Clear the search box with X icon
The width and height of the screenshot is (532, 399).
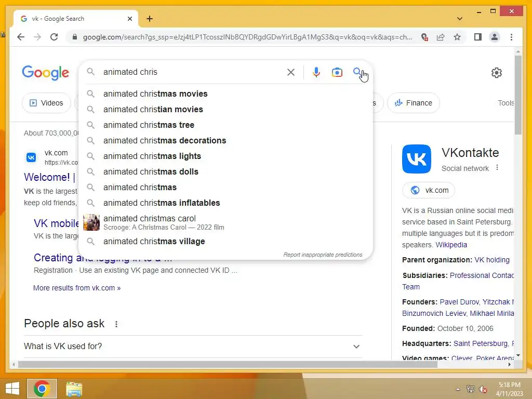pyautogui.click(x=291, y=72)
